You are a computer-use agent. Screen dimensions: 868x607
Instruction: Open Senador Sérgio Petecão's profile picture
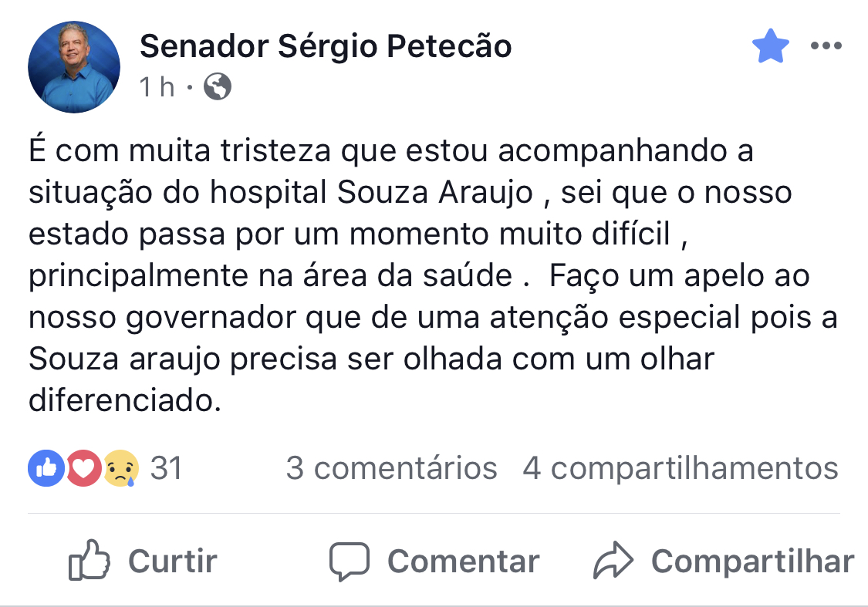coord(74,67)
